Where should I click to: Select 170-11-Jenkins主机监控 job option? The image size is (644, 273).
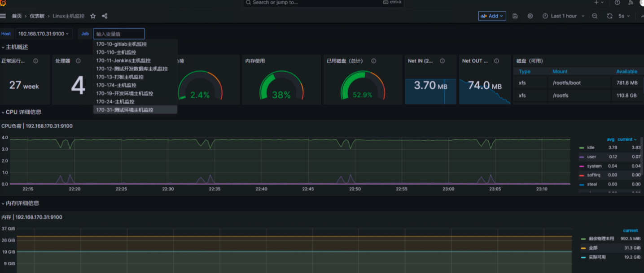pyautogui.click(x=135, y=61)
